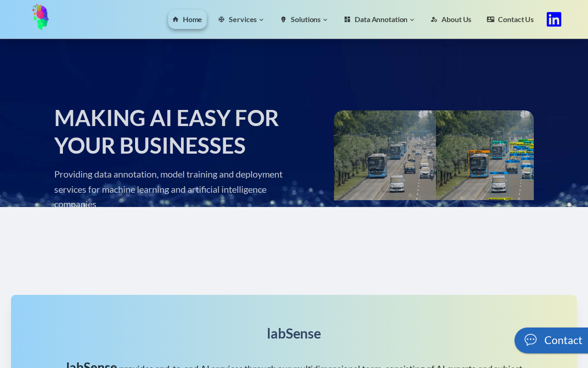Image resolution: width=588 pixels, height=368 pixels.
Task: Click the About Us people icon
Action: (x=434, y=19)
